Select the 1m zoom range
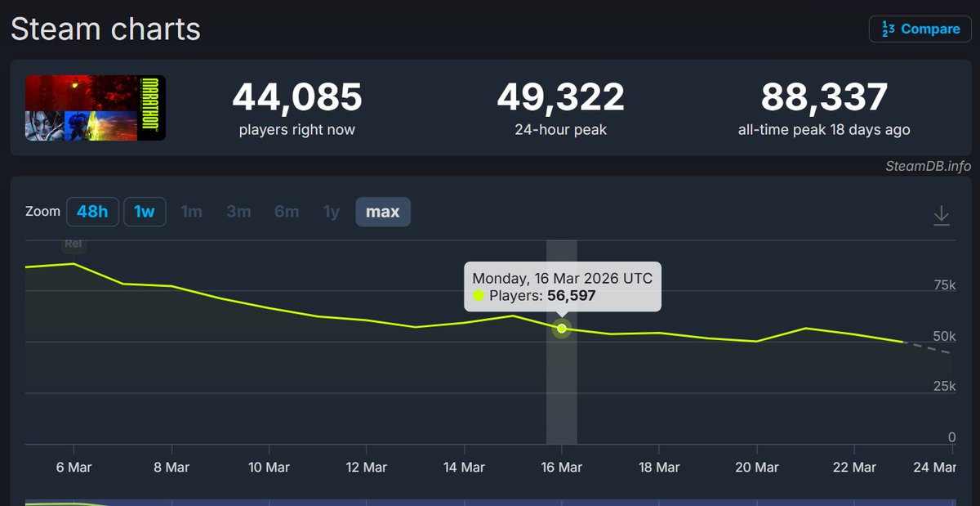This screenshot has height=506, width=980. pos(191,212)
